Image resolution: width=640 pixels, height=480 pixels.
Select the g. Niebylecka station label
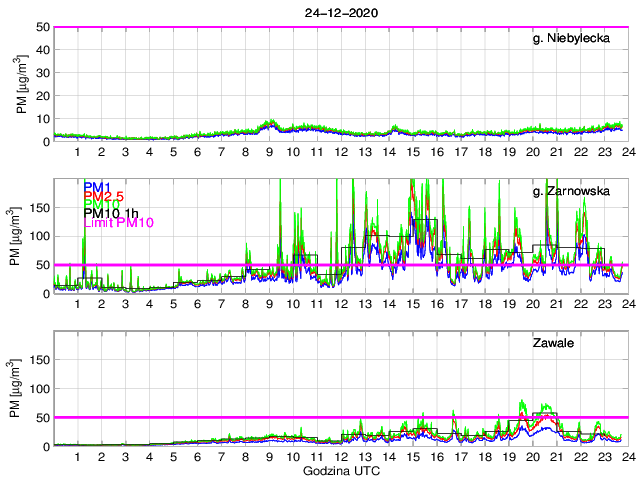pos(578,39)
